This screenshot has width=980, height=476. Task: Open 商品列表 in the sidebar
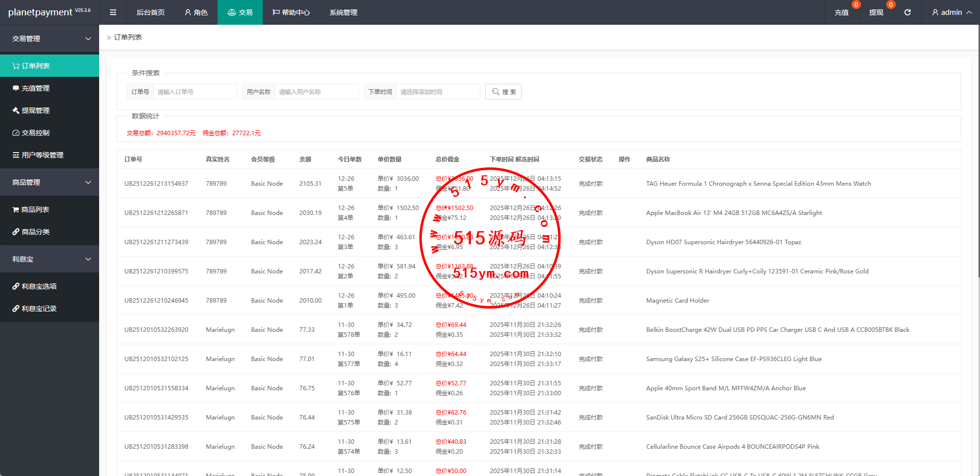pyautogui.click(x=35, y=210)
